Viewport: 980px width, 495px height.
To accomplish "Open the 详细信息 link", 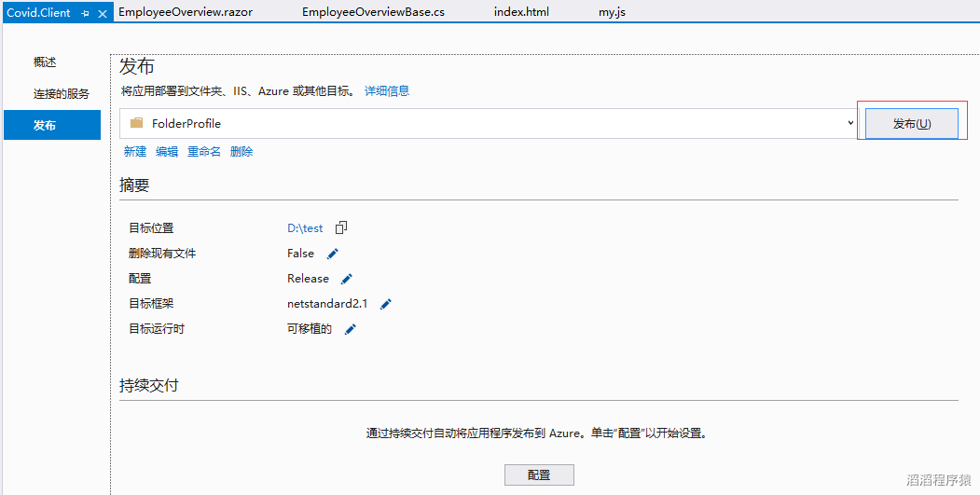I will point(387,91).
